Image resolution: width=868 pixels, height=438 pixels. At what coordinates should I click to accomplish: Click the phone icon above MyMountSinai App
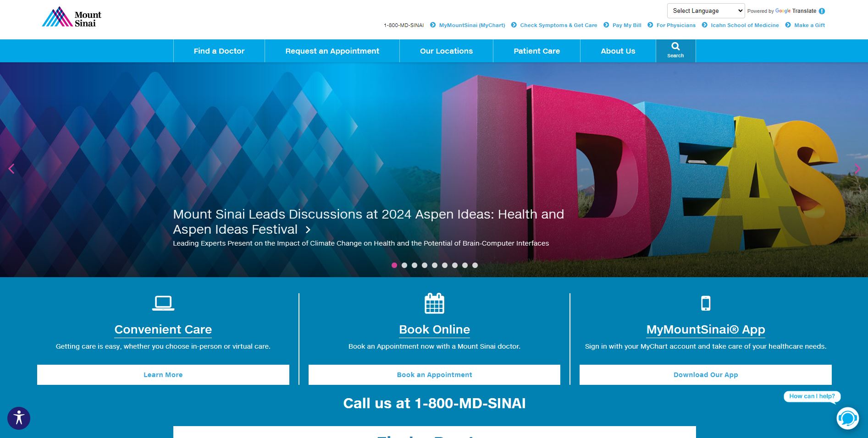[x=706, y=303]
